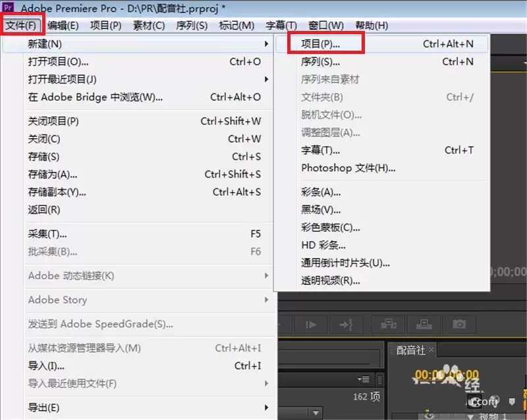527x420 pixels.
Task: Open the 素材(C) menu
Action: 149,26
